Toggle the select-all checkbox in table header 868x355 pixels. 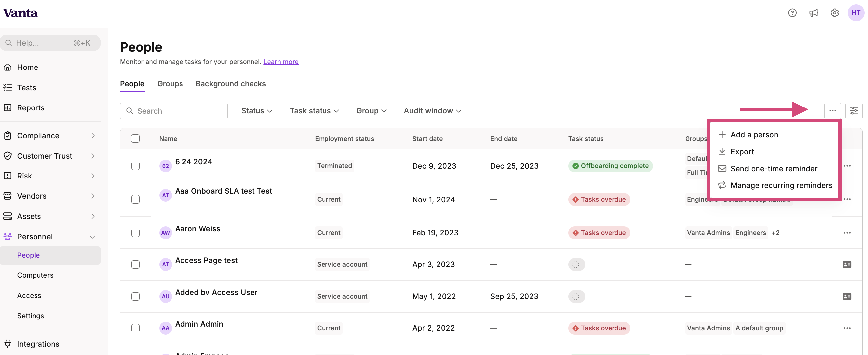point(135,139)
